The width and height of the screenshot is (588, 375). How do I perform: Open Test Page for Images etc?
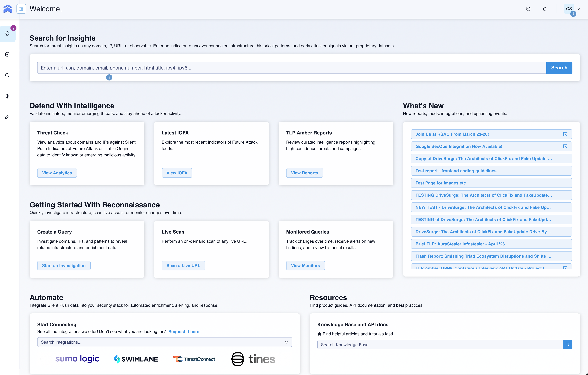pos(491,183)
